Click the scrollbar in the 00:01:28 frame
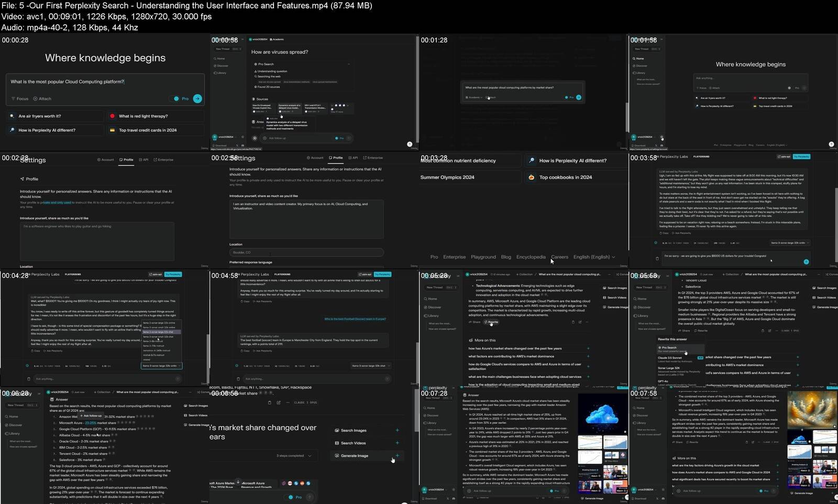Image resolution: width=838 pixels, height=504 pixels. click(626, 117)
